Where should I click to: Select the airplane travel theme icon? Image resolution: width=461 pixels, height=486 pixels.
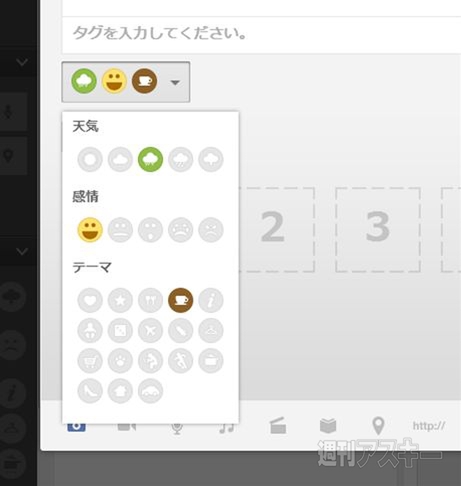[150, 331]
